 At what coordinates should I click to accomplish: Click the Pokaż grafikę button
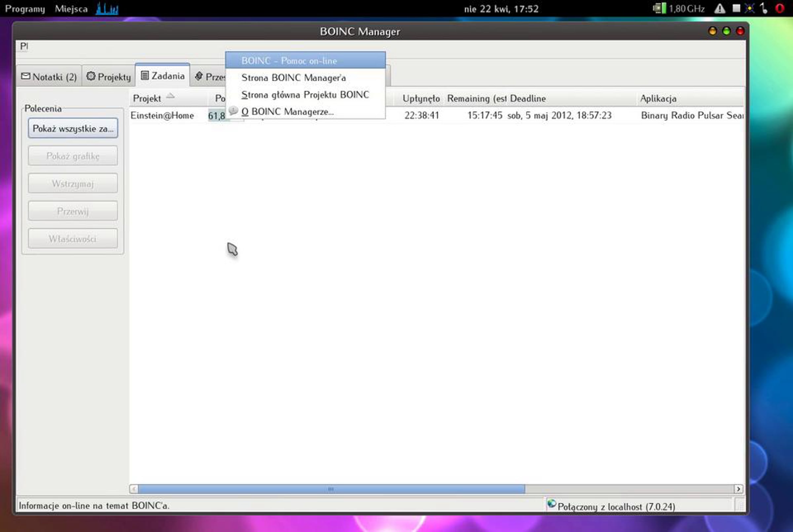[x=73, y=156]
